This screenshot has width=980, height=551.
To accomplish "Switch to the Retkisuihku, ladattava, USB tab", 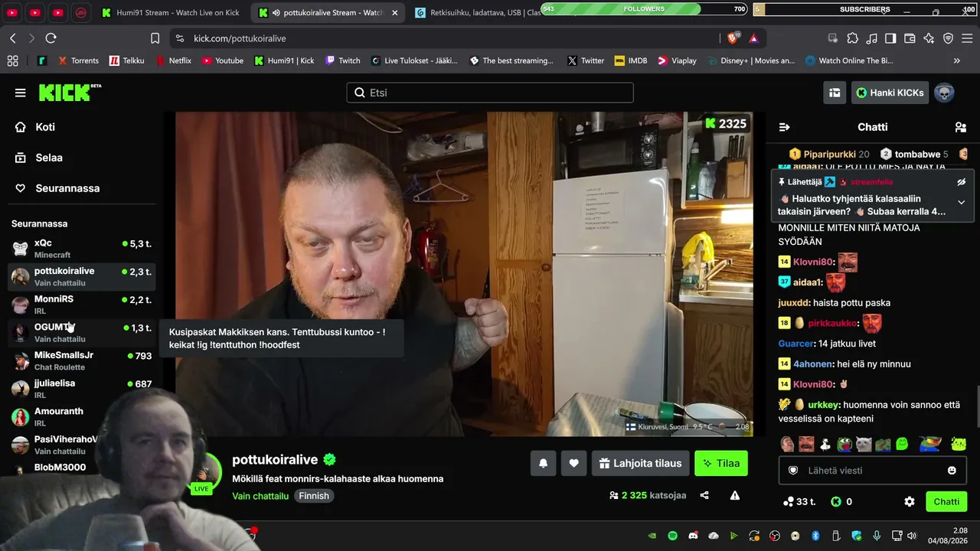I will point(477,13).
